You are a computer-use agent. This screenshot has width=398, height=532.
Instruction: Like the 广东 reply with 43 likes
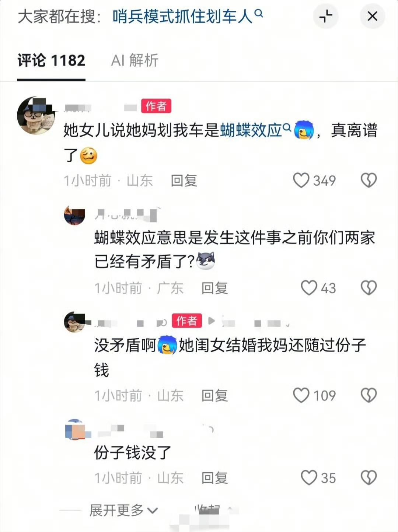pyautogui.click(x=309, y=288)
